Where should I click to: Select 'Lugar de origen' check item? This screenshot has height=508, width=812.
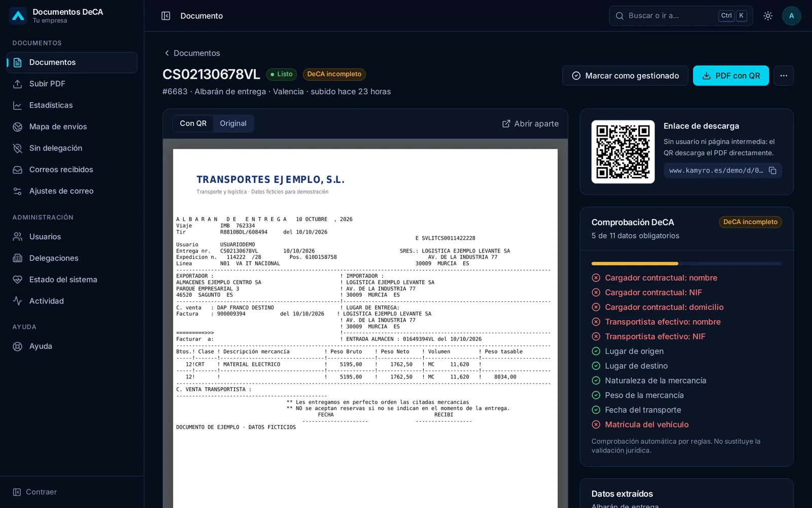627,352
